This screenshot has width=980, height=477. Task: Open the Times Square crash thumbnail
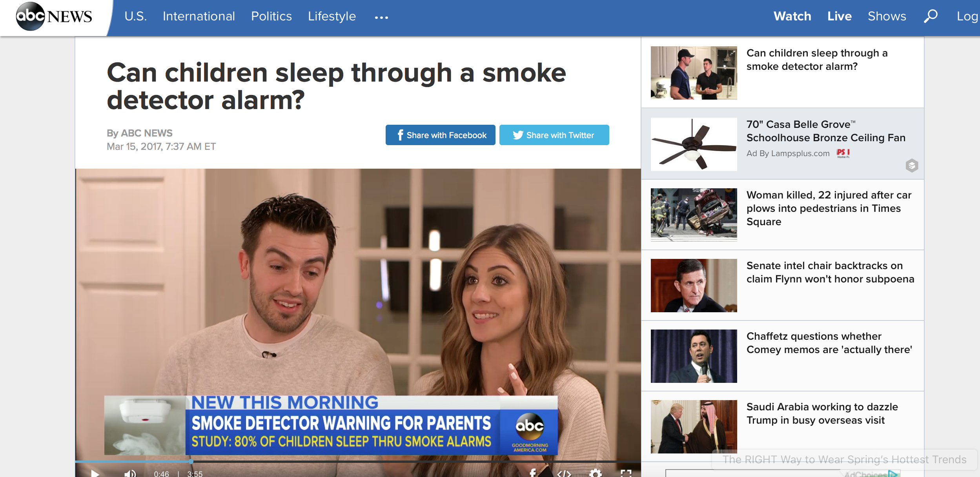(x=694, y=215)
